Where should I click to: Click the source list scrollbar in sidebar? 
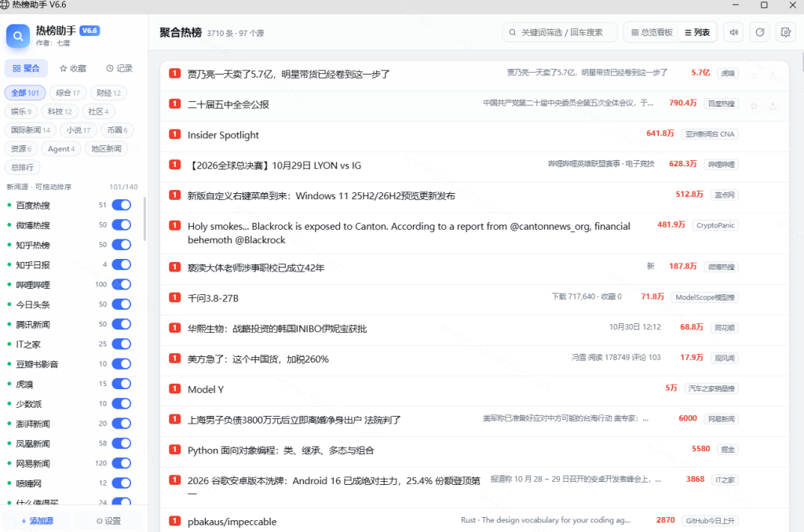pyautogui.click(x=144, y=220)
